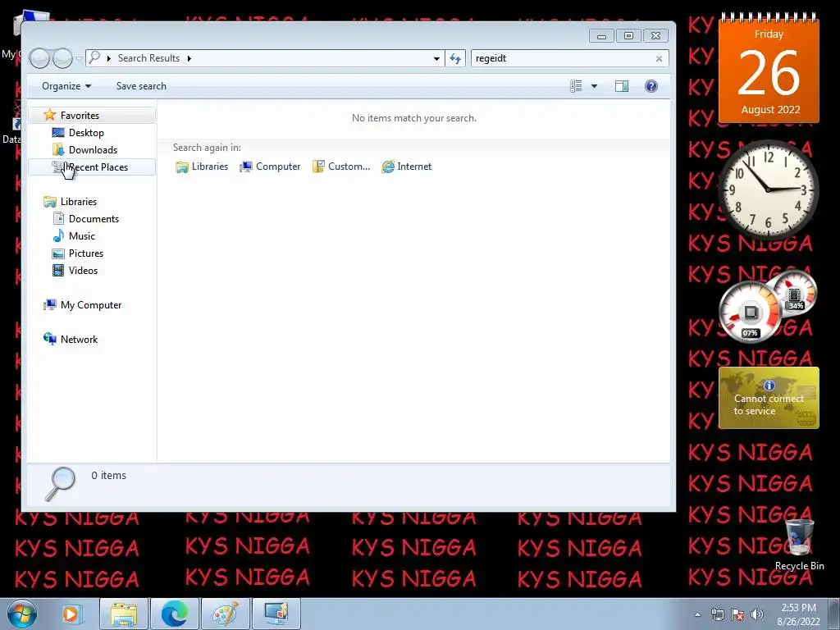The image size is (840, 630).
Task: Click the Videos filmstrip icon
Action: tap(58, 270)
